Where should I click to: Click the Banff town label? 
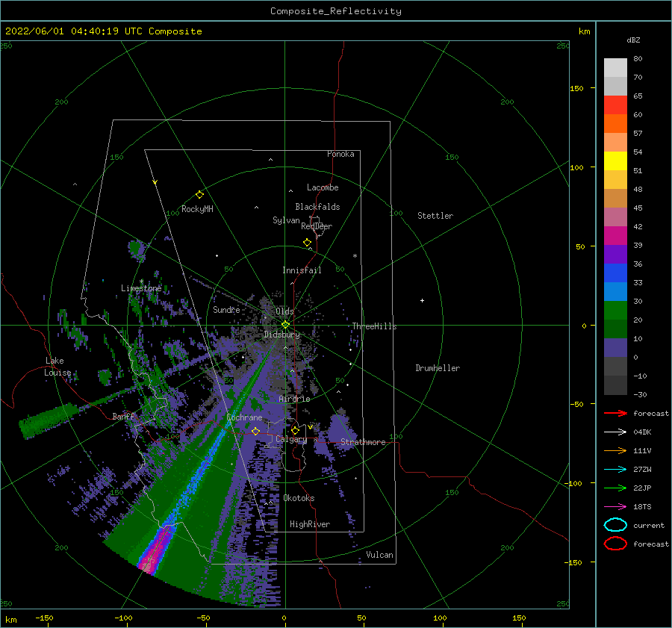123,416
